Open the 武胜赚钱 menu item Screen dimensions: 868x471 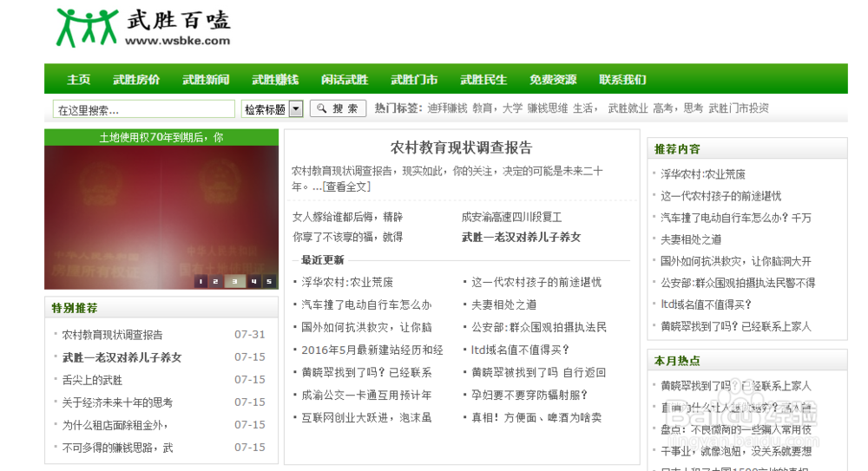(275, 80)
